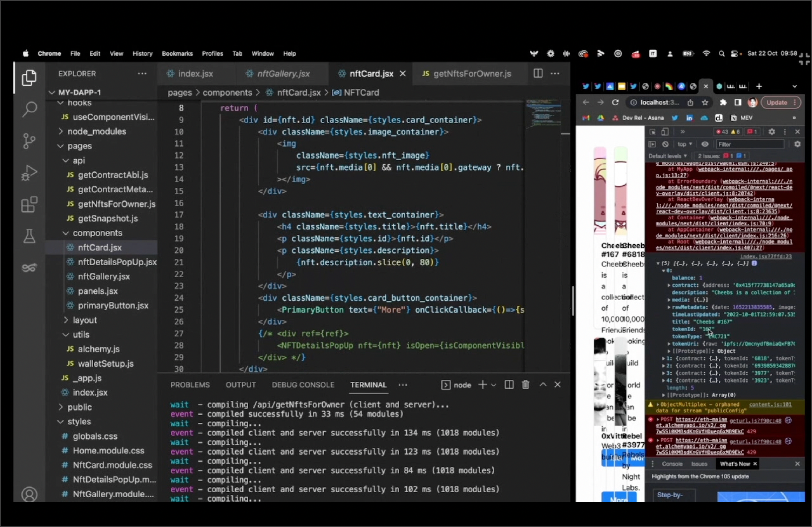Open the Explorer view in activity bar
This screenshot has width=812, height=527.
tap(29, 78)
